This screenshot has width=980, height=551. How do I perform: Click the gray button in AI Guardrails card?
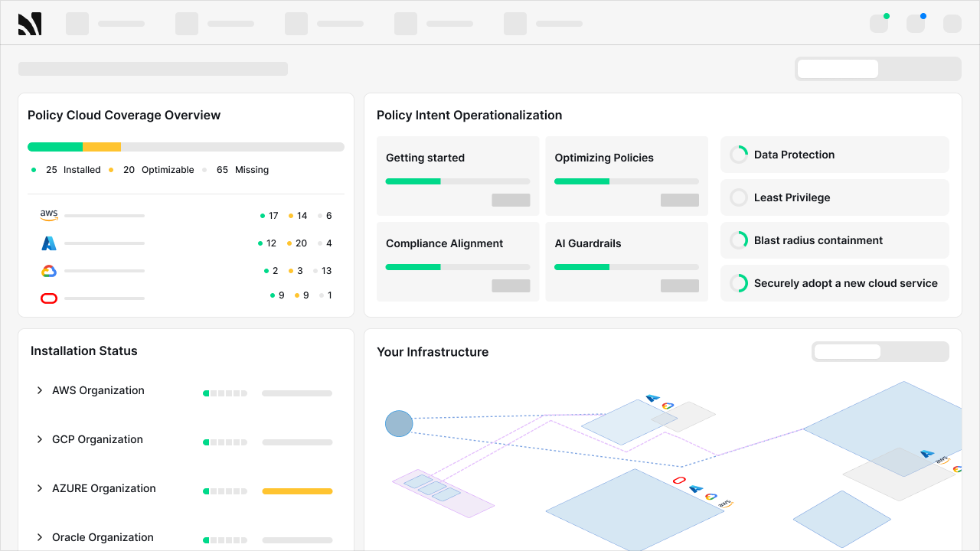(x=680, y=285)
